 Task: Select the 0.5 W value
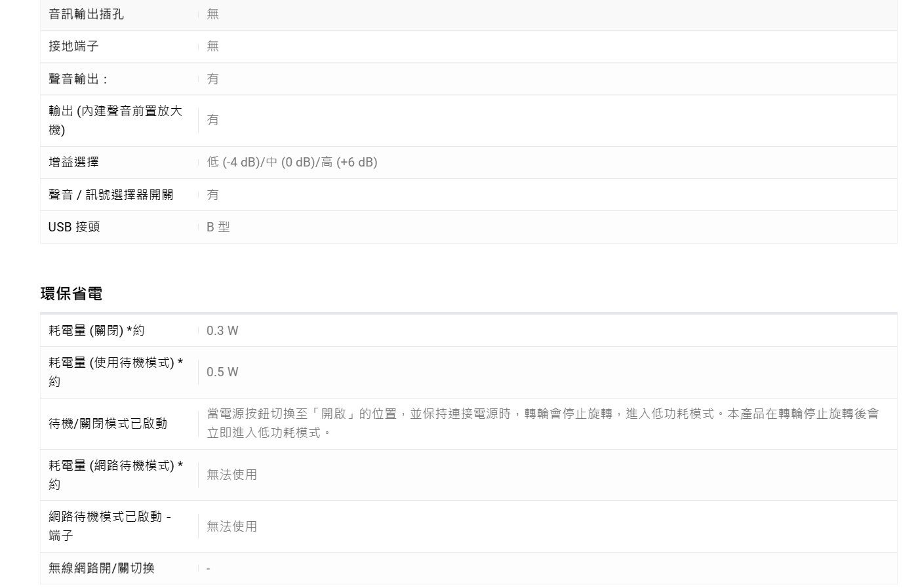pyautogui.click(x=222, y=372)
